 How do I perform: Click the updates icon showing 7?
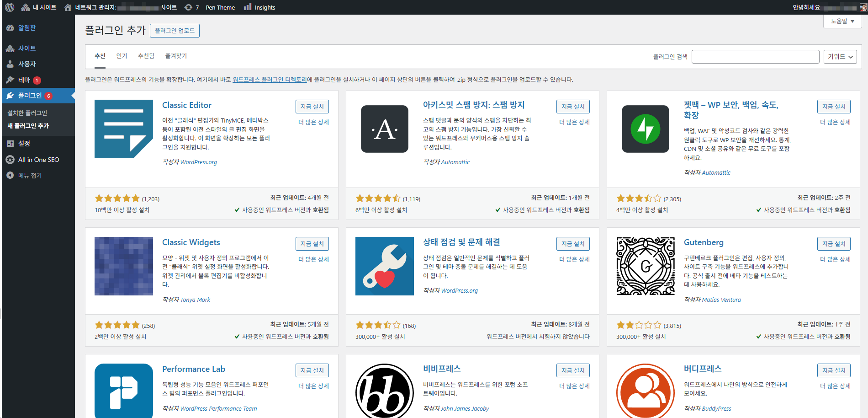tap(191, 7)
